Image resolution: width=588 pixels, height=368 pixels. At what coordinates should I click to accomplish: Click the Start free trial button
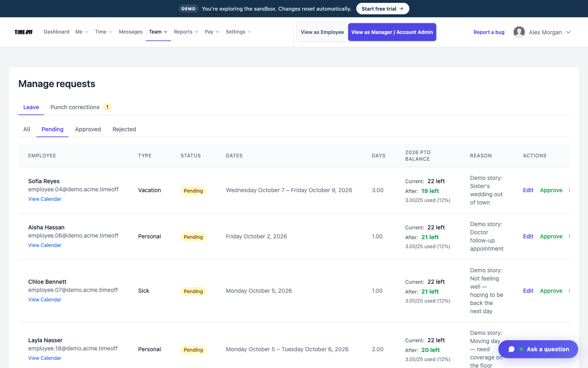[x=383, y=9]
